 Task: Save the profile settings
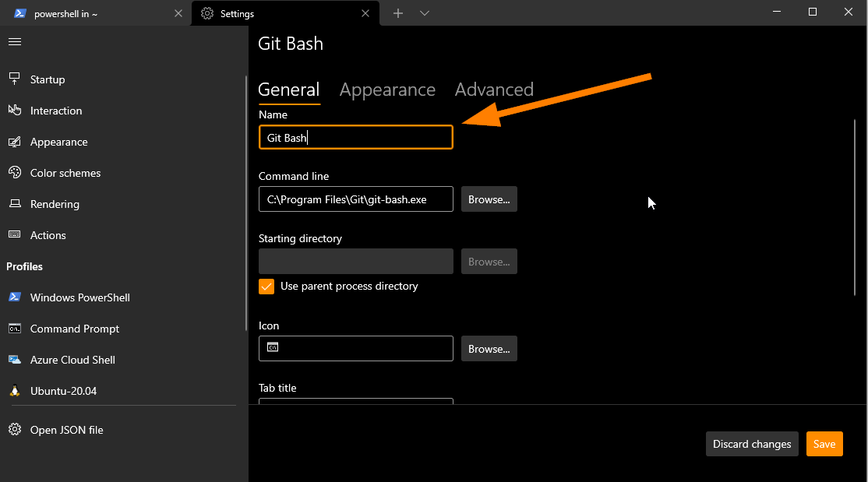(824, 444)
